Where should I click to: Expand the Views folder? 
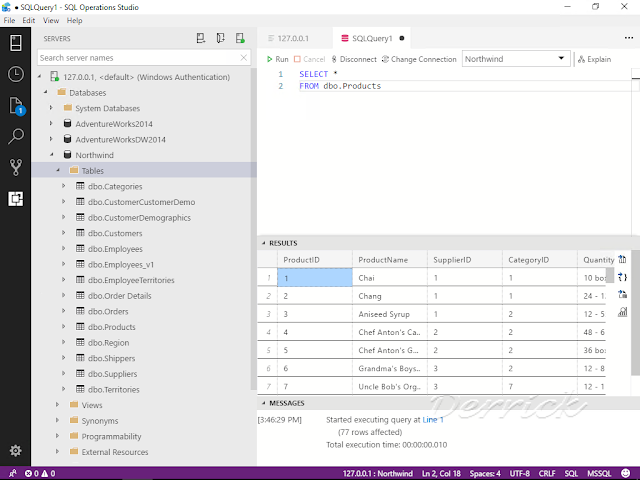[58, 404]
